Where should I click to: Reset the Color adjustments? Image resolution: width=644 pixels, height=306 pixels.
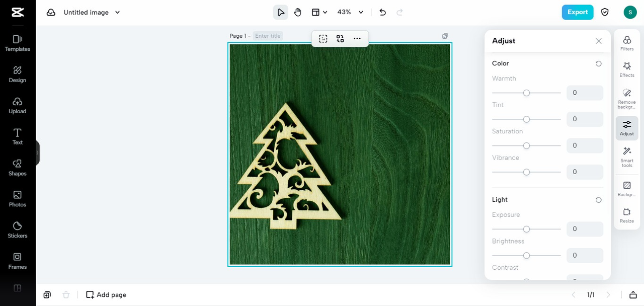click(x=599, y=63)
